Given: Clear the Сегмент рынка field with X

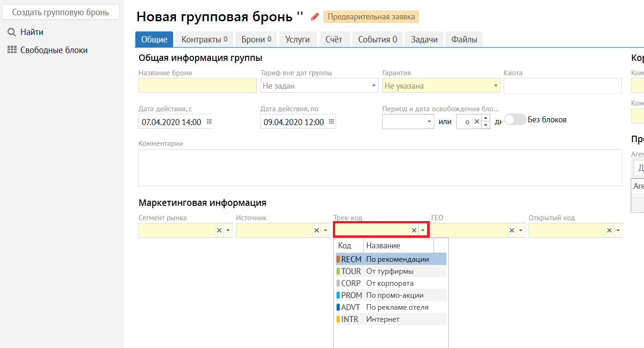Looking at the screenshot, I should (x=219, y=230).
